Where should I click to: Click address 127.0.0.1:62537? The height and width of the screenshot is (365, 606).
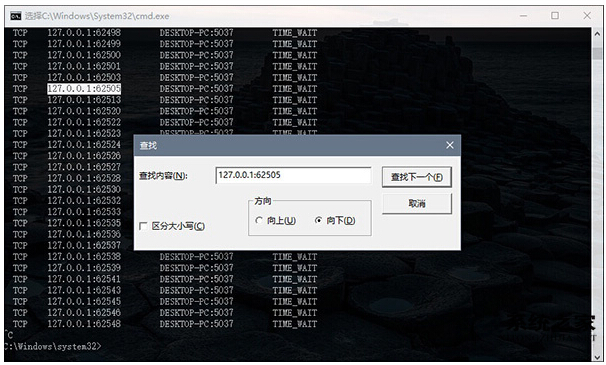coord(84,246)
